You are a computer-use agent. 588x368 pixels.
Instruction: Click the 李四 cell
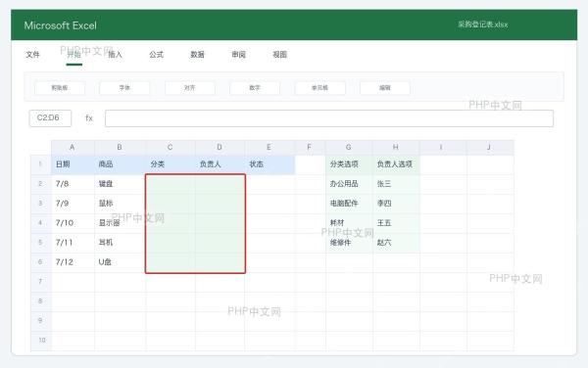(396, 204)
